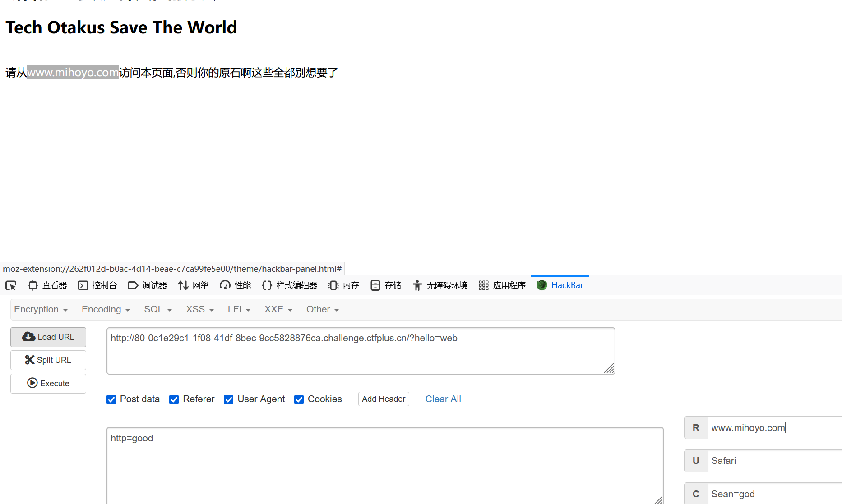Click the User Agent field containing Safari
This screenshot has width=842, height=504.
pyautogui.click(x=773, y=461)
